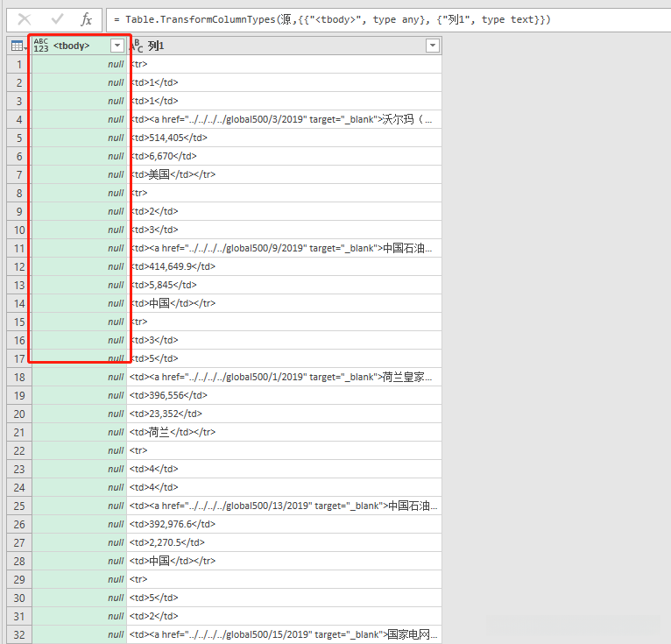Click the ABC123 data type icon of <tbody> column

coord(41,46)
